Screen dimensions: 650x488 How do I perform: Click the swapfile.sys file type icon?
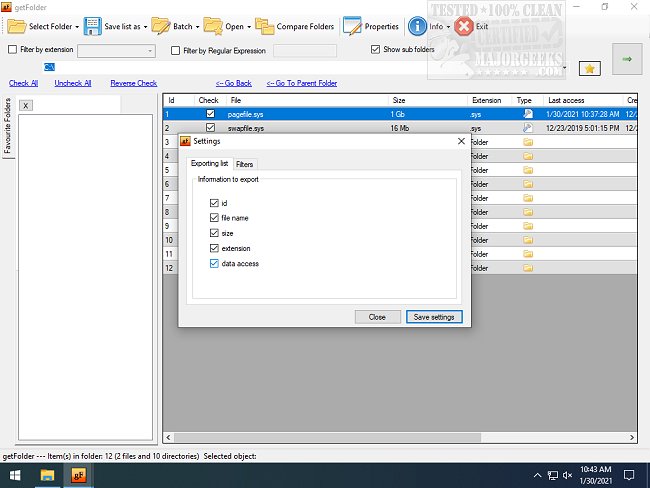click(x=528, y=128)
